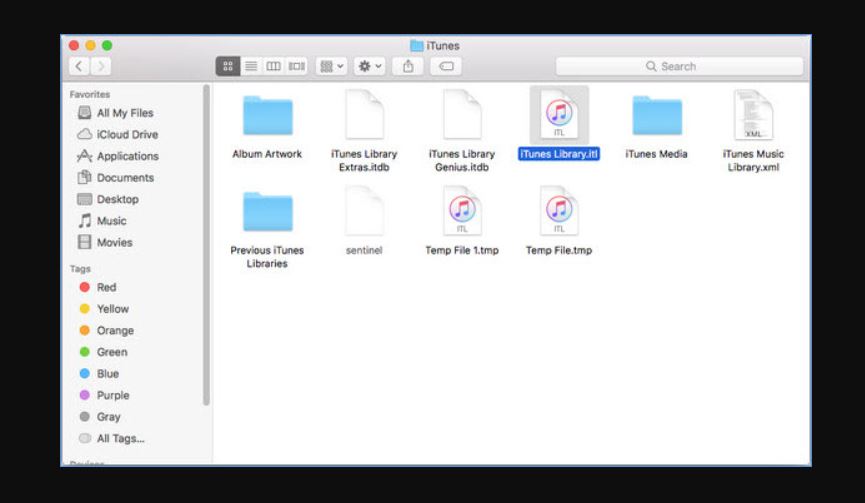Click the iTunes folder title icon
The image size is (865, 503).
[x=417, y=46]
